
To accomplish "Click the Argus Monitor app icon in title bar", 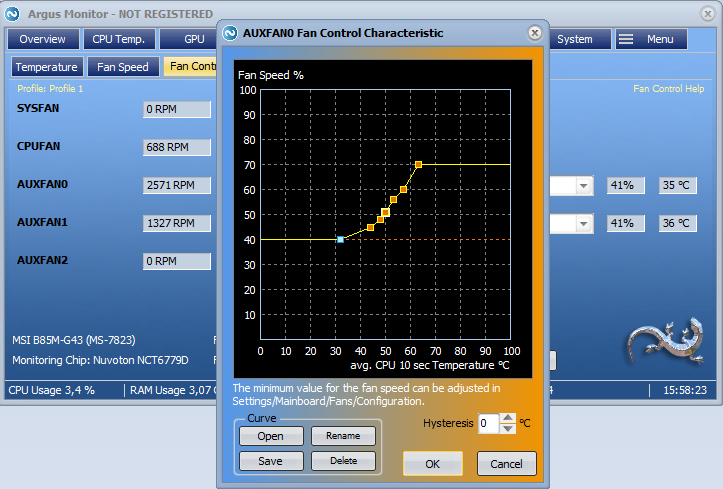I will coord(15,11).
